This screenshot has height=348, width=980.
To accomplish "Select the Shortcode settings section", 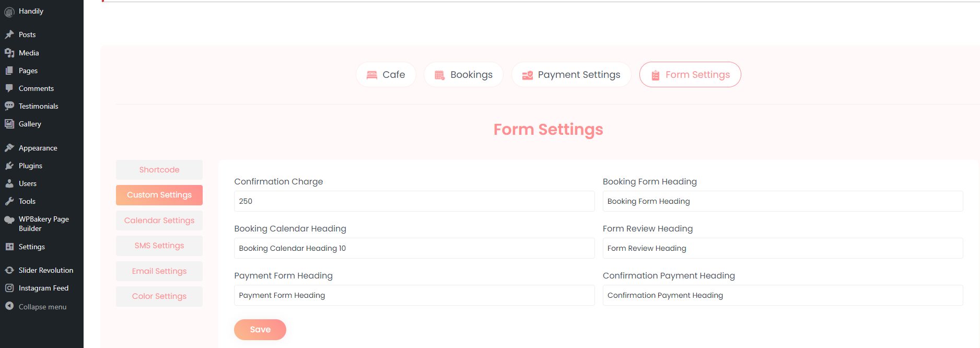I will (x=159, y=170).
